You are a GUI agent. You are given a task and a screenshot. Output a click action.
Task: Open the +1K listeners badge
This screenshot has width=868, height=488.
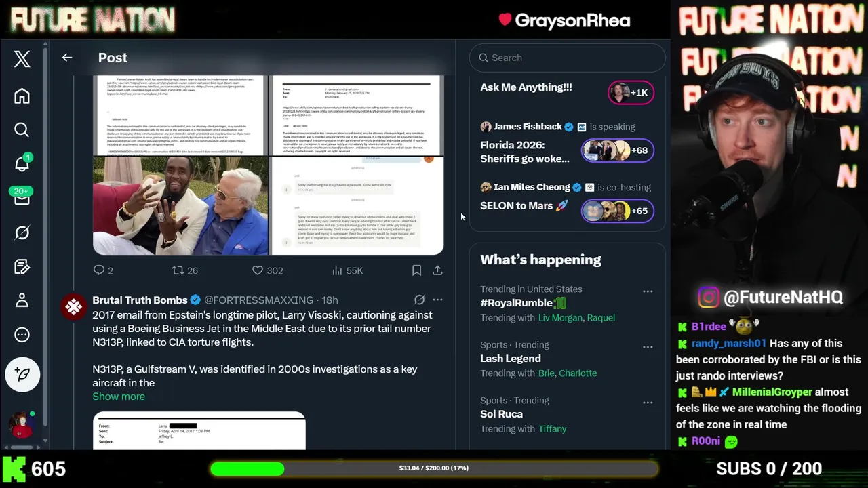pyautogui.click(x=631, y=93)
